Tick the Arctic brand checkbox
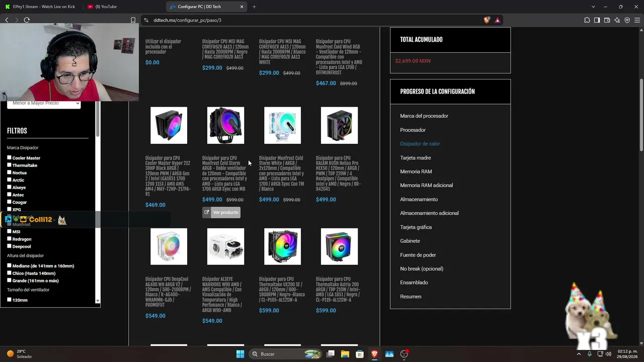644x362 pixels. click(x=9, y=179)
